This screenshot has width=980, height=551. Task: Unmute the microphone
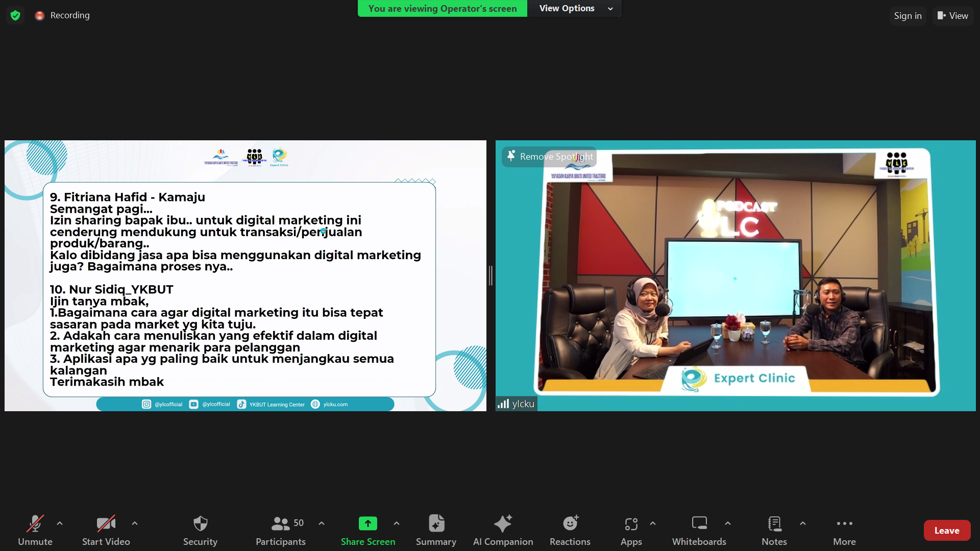(35, 524)
